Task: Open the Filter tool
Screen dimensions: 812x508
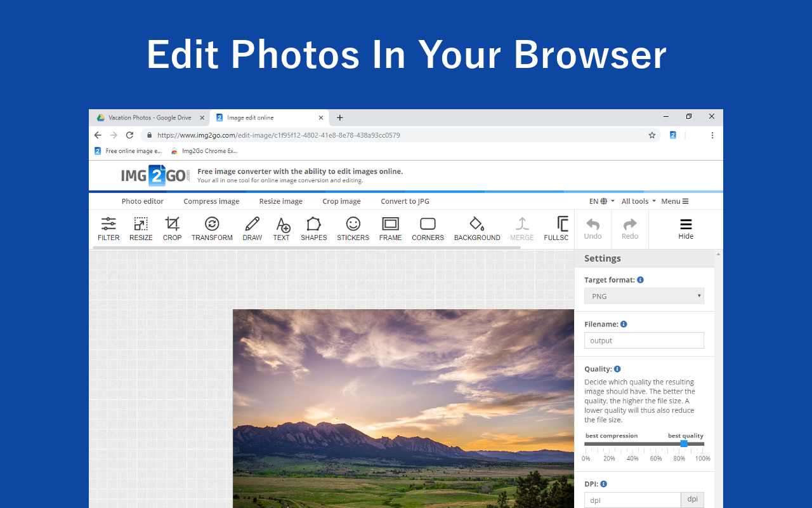Action: 108,229
